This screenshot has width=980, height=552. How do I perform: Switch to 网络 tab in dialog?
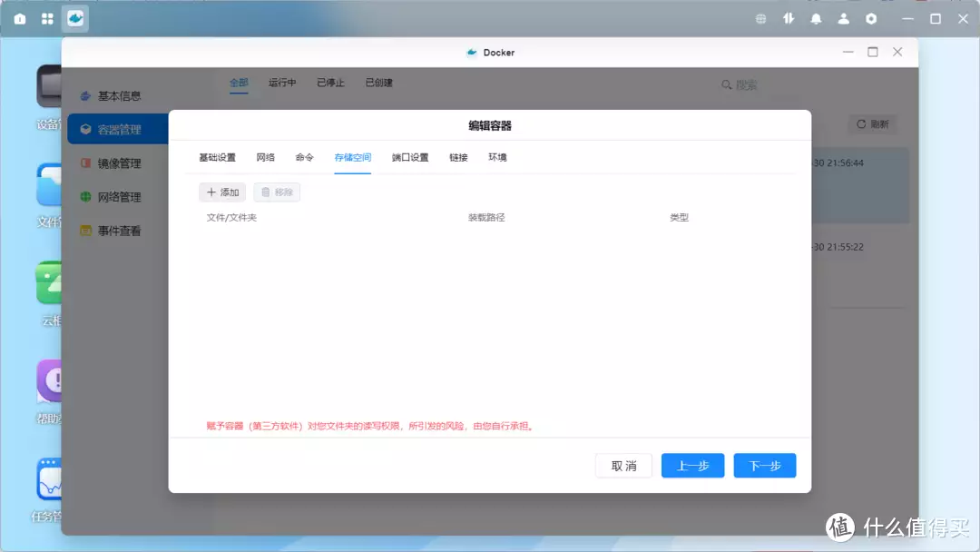pos(265,158)
